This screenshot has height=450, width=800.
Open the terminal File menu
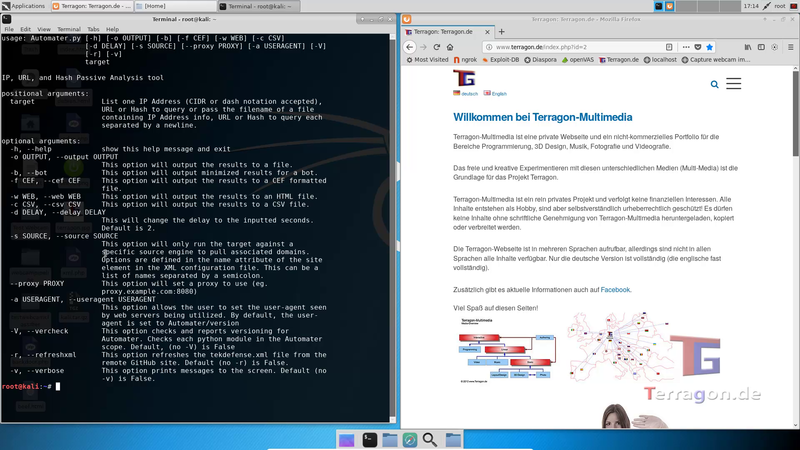[9, 29]
